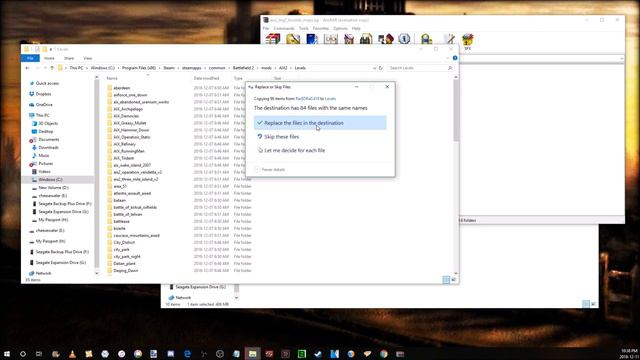Open the WinRAR Tools menu

click(x=304, y=28)
